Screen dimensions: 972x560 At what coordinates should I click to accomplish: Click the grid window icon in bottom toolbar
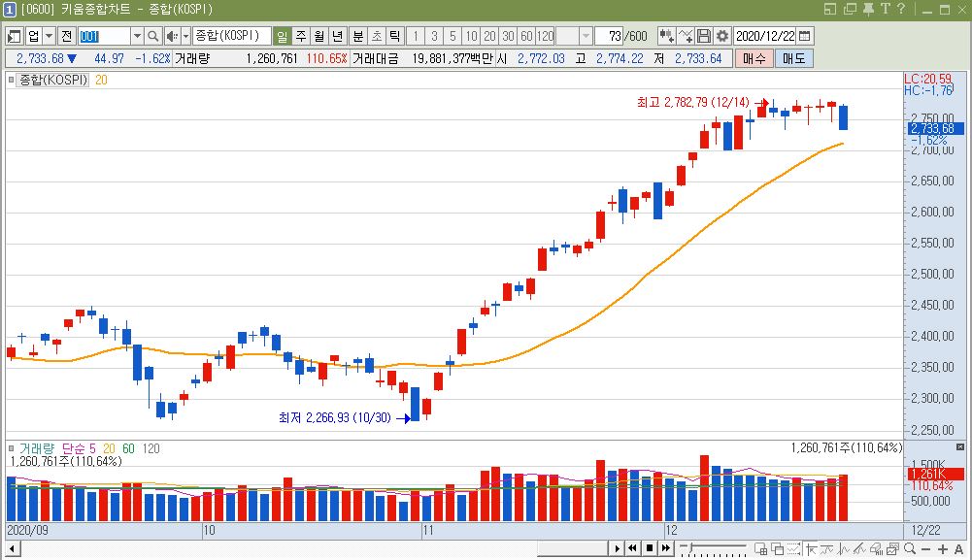[760, 549]
